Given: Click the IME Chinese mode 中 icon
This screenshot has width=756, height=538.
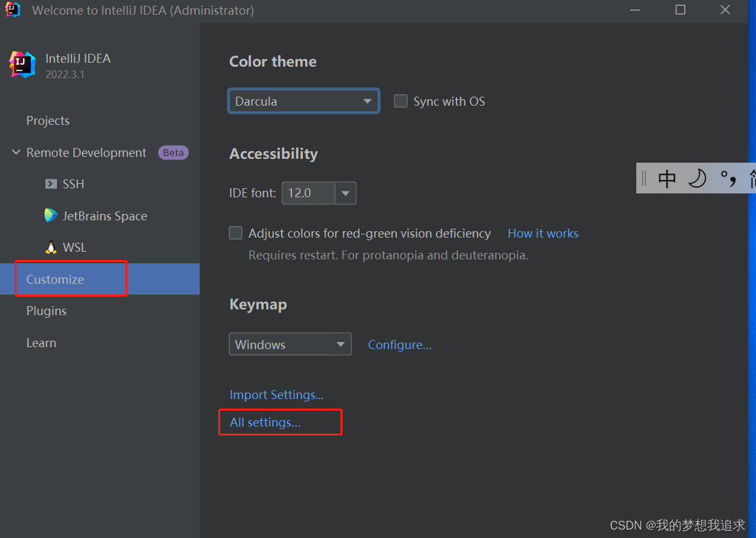Looking at the screenshot, I should (667, 179).
